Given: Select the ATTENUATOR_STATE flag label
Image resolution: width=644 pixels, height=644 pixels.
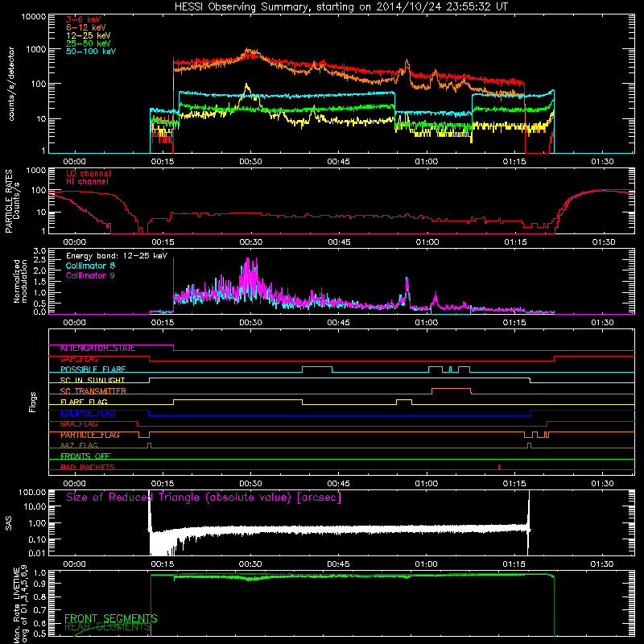Looking at the screenshot, I should point(97,349).
